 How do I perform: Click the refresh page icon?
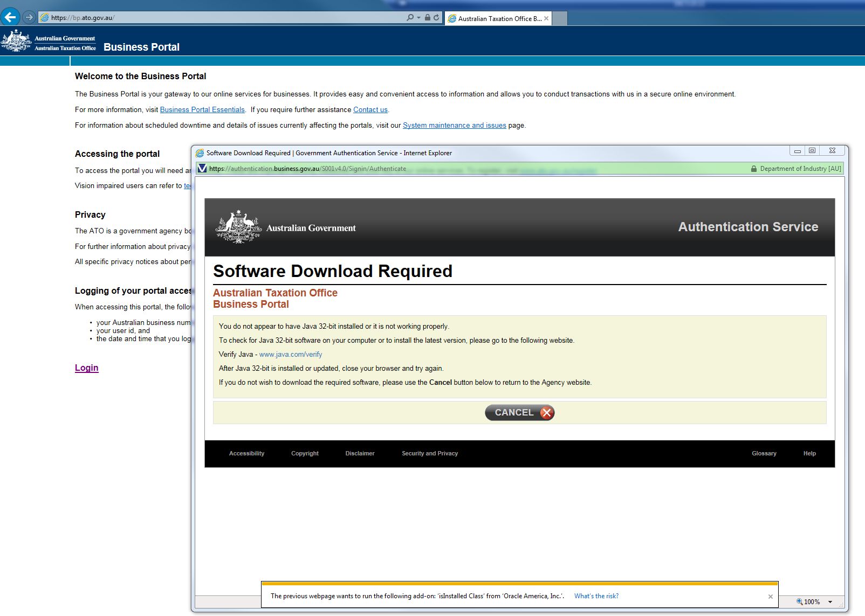coord(436,17)
